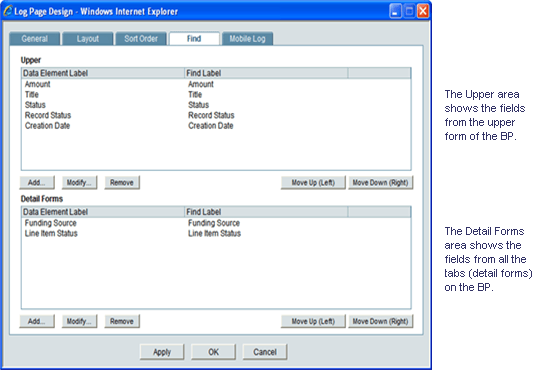Click Move Down (Right) for Detail Forms
The height and width of the screenshot is (370, 539).
(381, 321)
